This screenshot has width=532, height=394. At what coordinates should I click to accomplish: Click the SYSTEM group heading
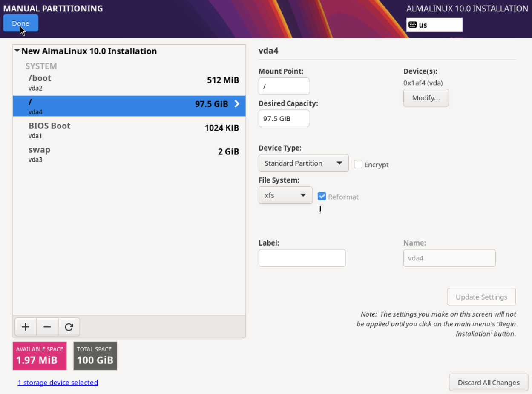tap(41, 66)
